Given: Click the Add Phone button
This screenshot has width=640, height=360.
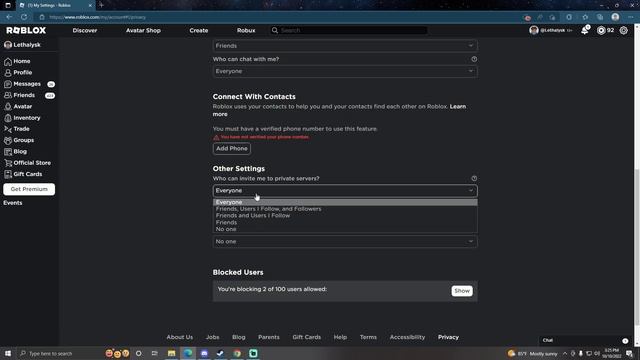Looking at the screenshot, I should click(x=232, y=149).
